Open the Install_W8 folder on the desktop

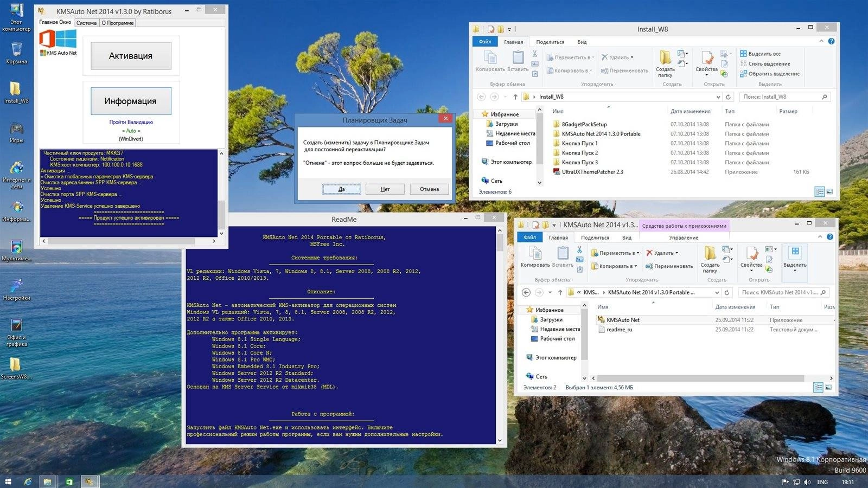coord(16,92)
